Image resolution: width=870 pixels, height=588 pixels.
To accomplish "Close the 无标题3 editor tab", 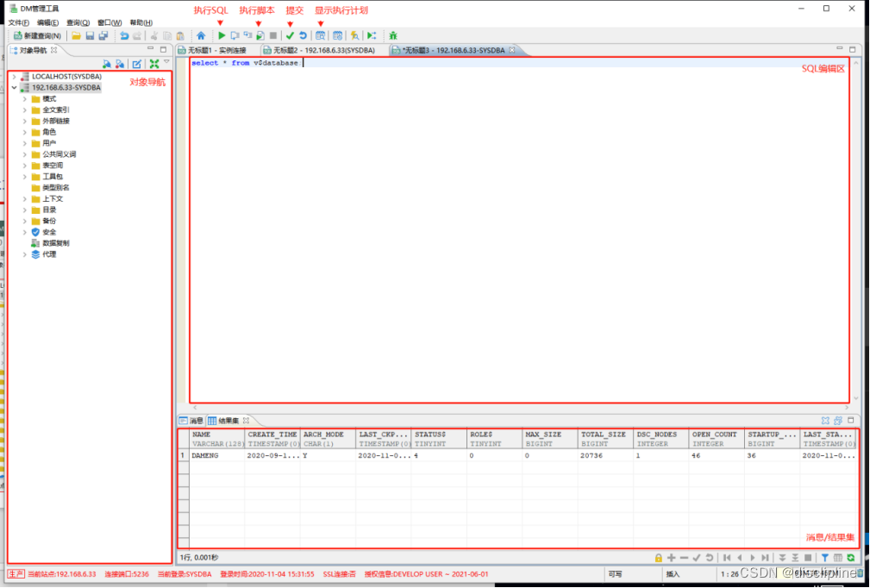I will pyautogui.click(x=511, y=50).
